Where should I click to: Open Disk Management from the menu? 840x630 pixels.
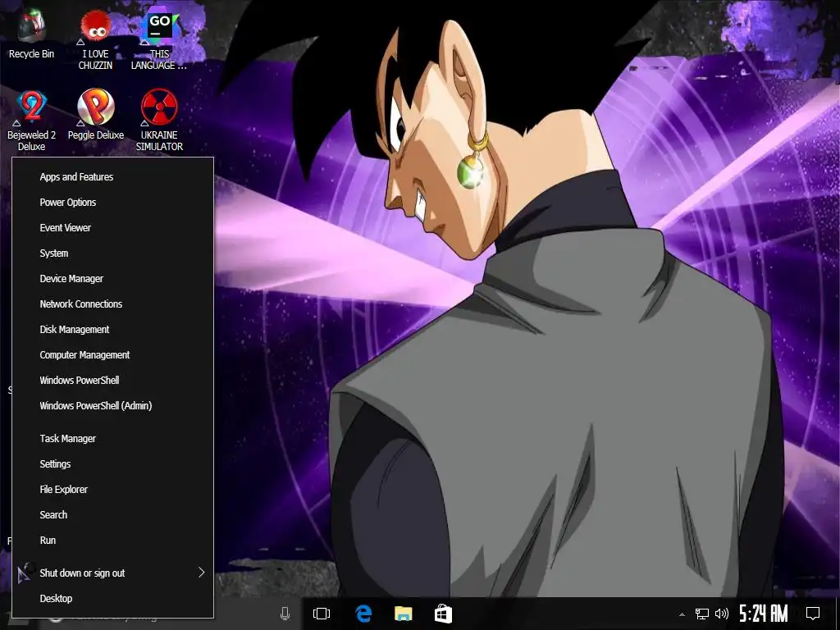tap(113, 330)
